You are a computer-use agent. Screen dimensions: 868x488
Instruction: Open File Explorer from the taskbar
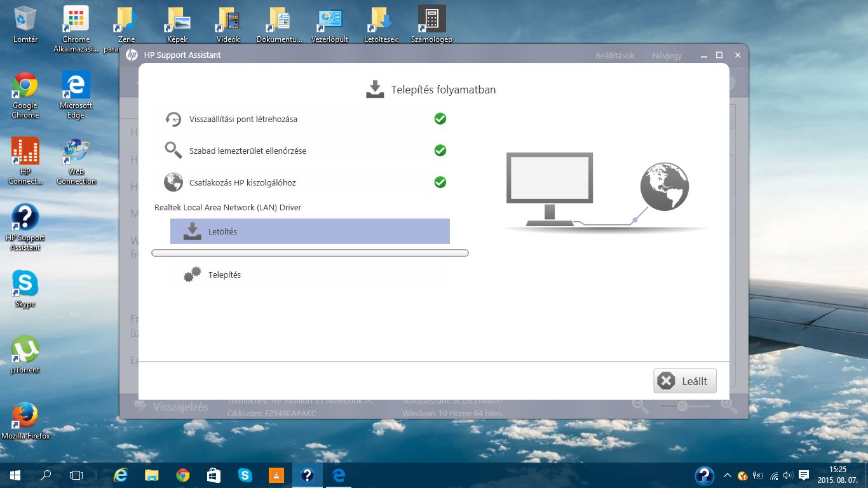click(151, 475)
